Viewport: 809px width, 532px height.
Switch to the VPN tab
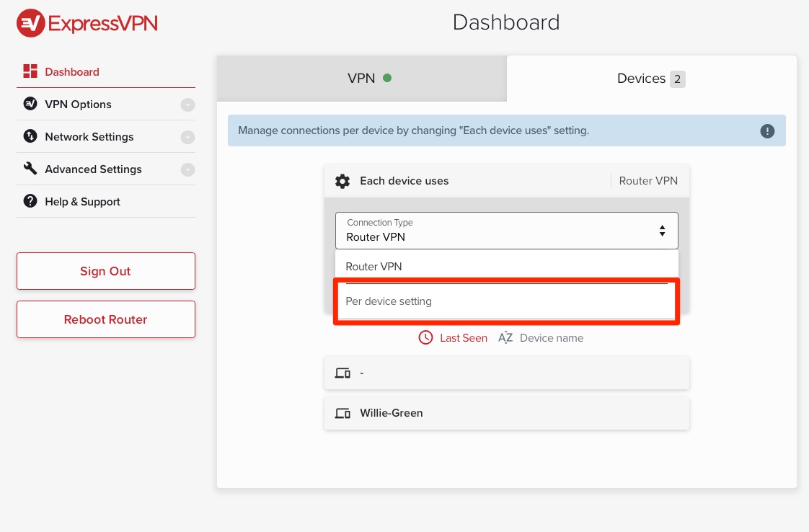361,79
